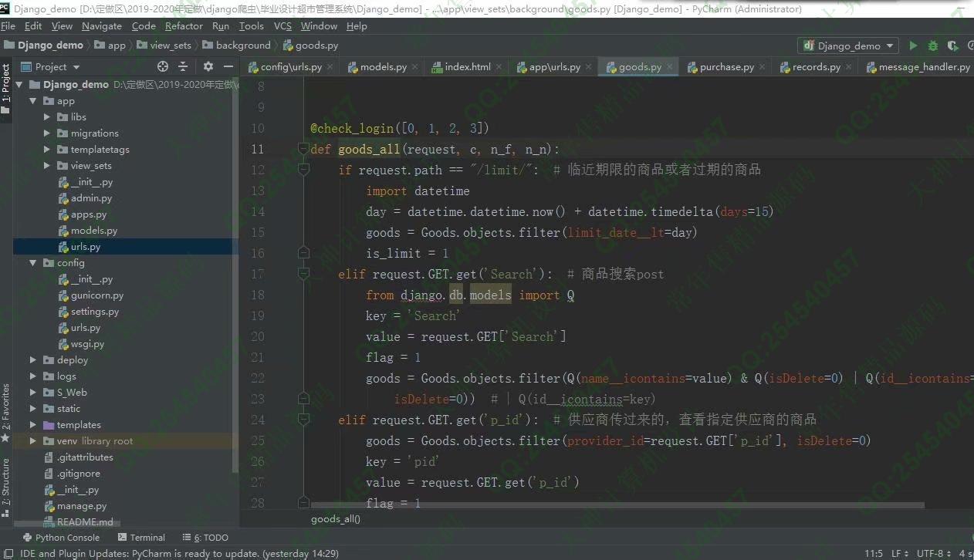Open the 2: Favorites side panel
The width and height of the screenshot is (974, 560).
click(5, 413)
